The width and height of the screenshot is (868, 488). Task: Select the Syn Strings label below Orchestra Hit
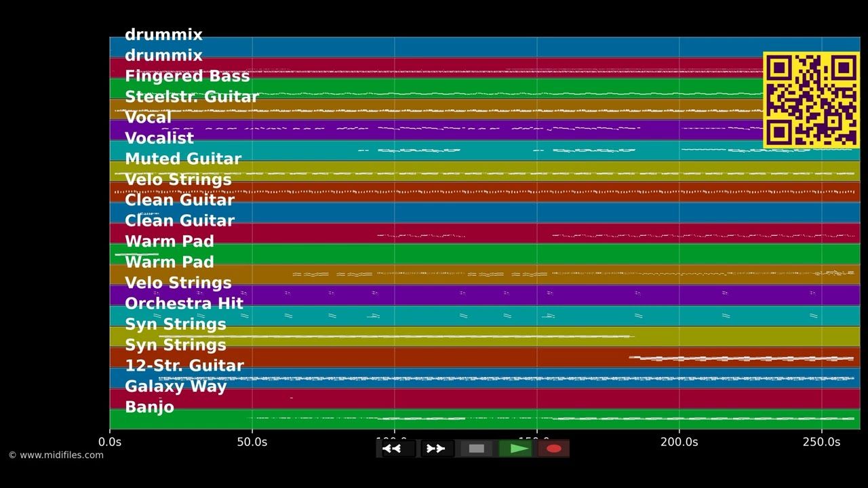tap(176, 324)
